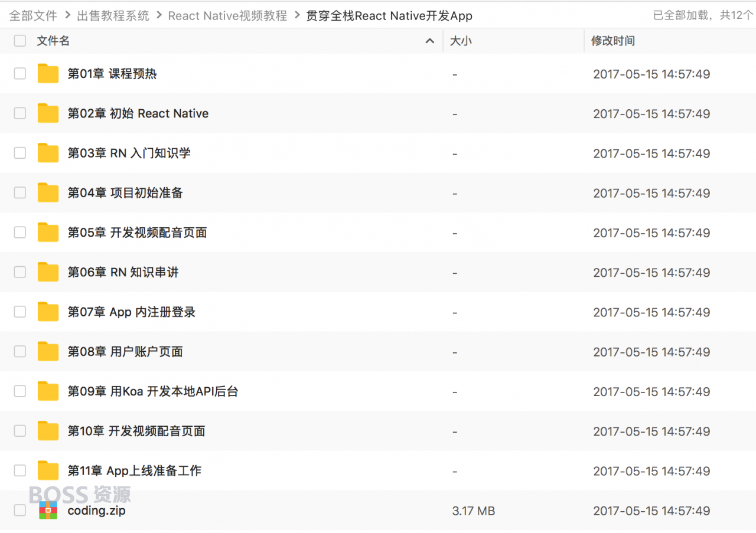
Task: Open folder name 第07章 App 内注册登录
Action: (x=132, y=312)
